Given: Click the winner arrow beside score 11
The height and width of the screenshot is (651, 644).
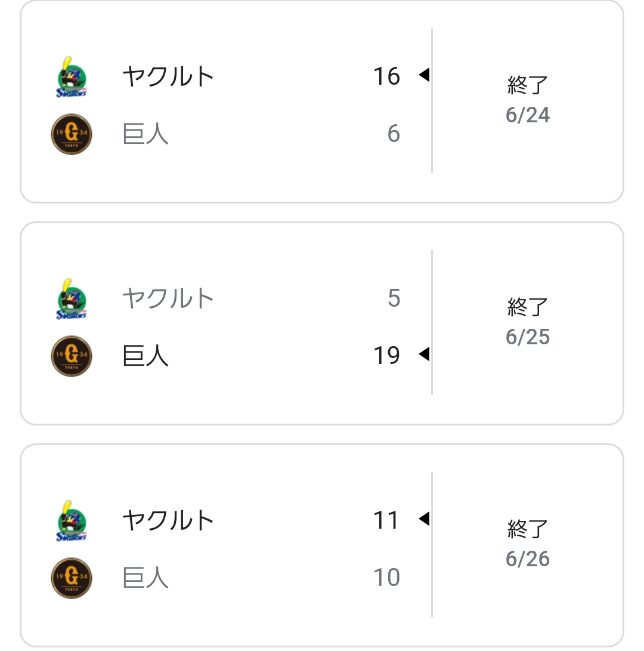Looking at the screenshot, I should coord(424,519).
